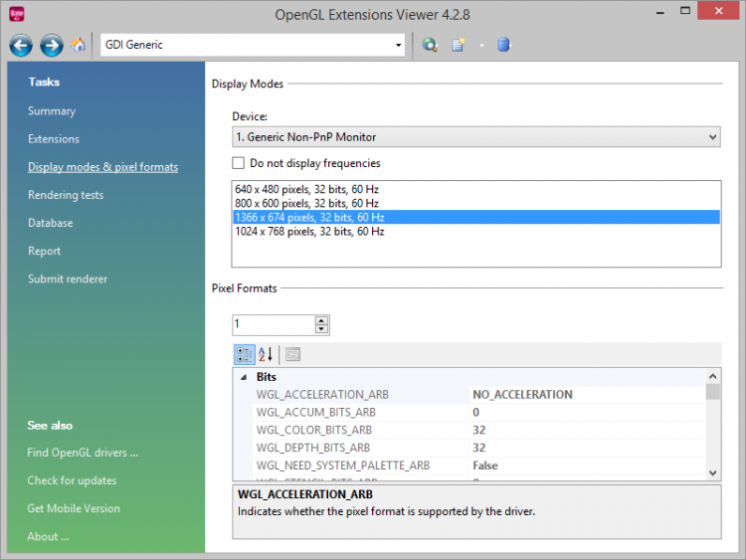Image resolution: width=746 pixels, height=560 pixels.
Task: Select the WGL_ACCUM_BITS_ARB property row
Action: [479, 412]
